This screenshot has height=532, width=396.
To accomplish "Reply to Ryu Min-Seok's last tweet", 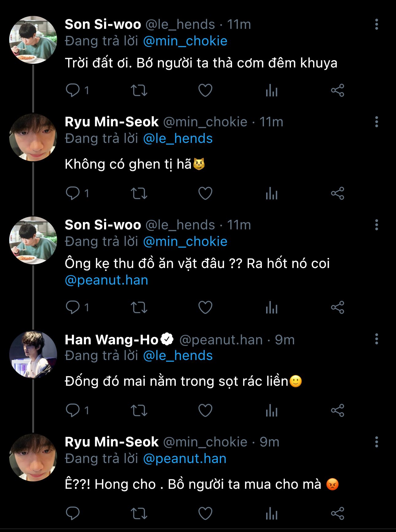I will tap(73, 513).
